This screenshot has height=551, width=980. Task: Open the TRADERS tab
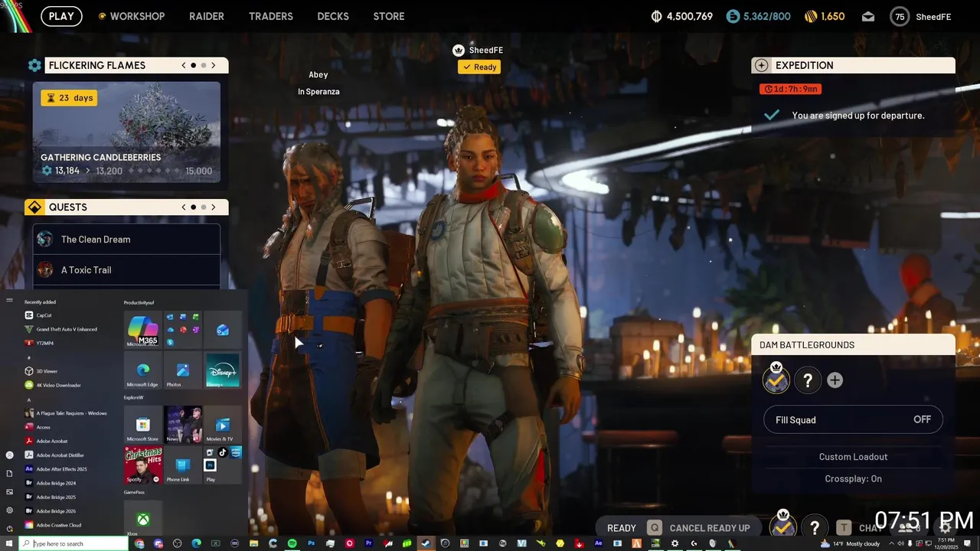coord(271,16)
